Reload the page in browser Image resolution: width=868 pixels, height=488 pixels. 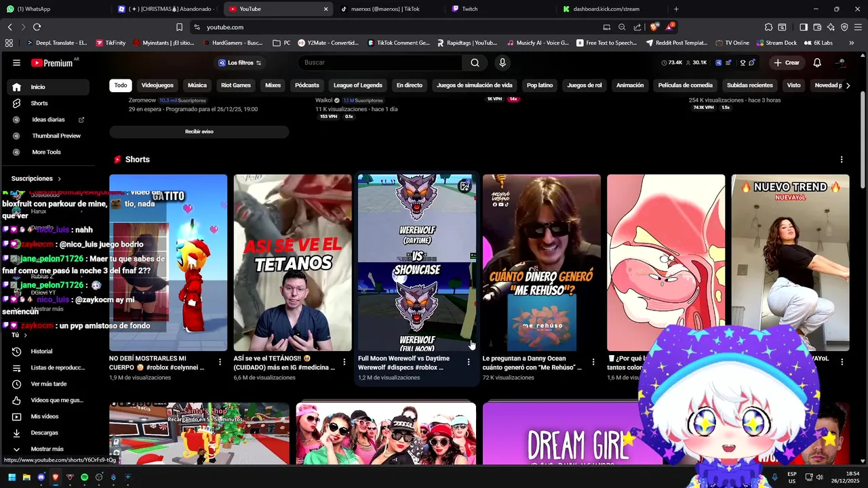click(37, 27)
